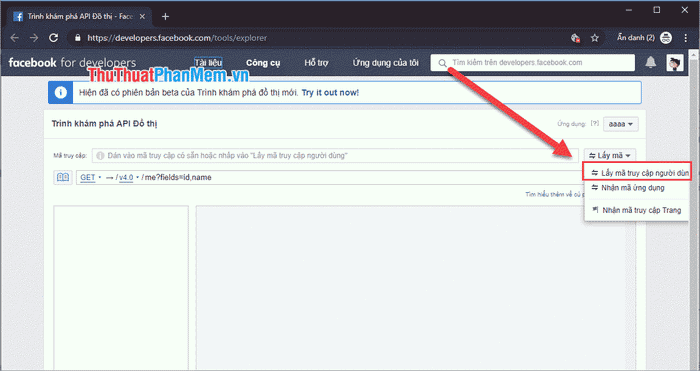Bookmark page with the star icon
Image resolution: width=700 pixels, height=371 pixels.
click(x=595, y=38)
